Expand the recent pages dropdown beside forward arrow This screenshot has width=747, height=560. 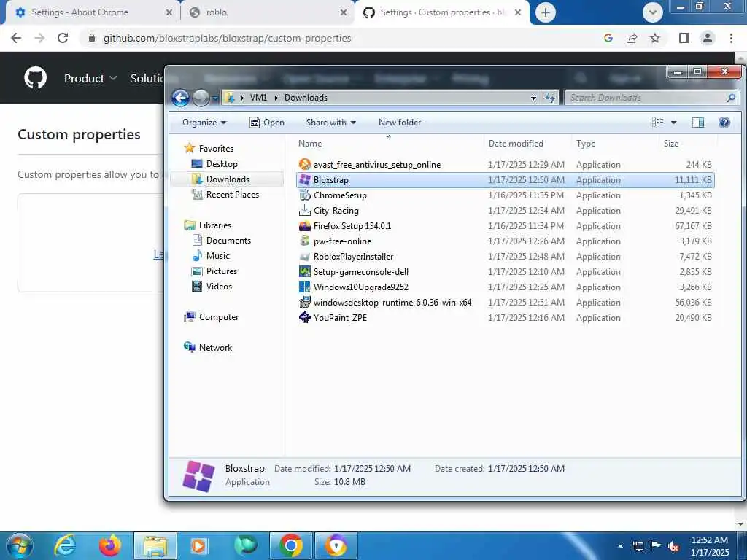215,98
